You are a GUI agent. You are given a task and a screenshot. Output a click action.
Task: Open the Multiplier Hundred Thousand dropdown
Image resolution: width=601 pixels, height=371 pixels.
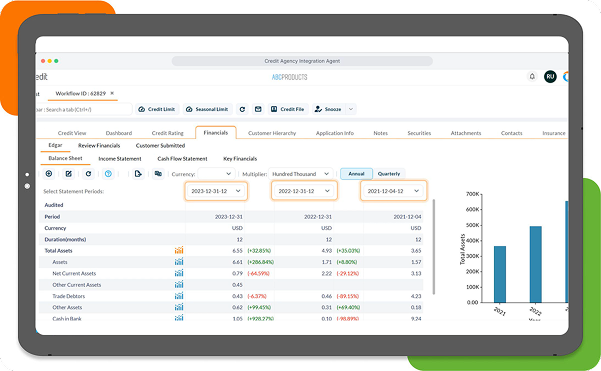point(300,174)
